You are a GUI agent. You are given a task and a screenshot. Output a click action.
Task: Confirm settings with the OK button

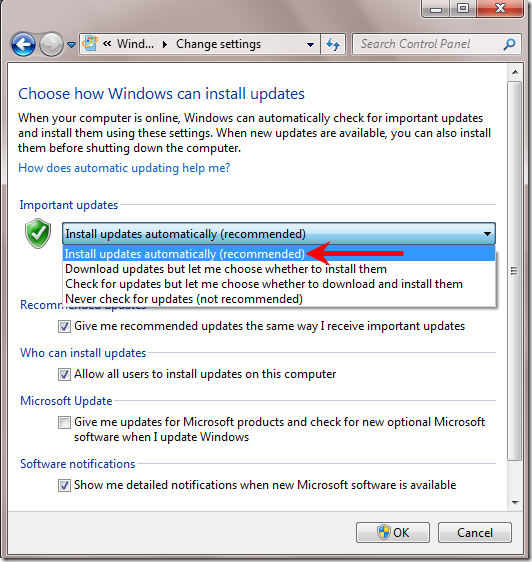[393, 533]
